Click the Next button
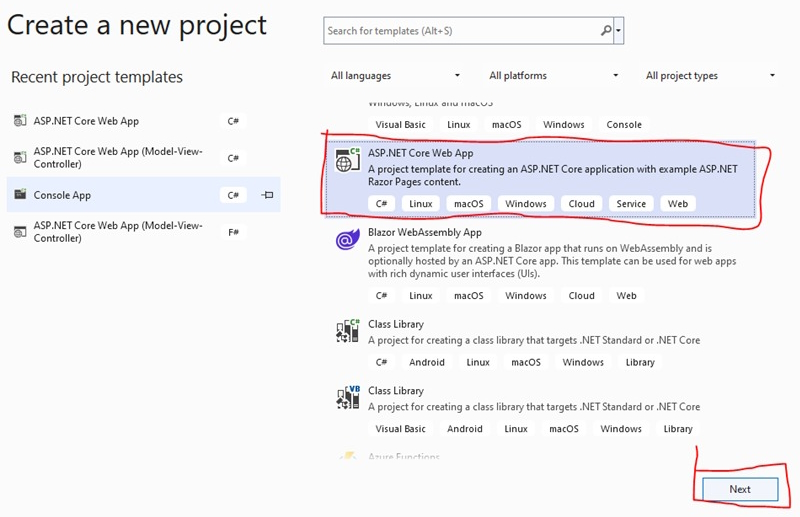 point(740,489)
